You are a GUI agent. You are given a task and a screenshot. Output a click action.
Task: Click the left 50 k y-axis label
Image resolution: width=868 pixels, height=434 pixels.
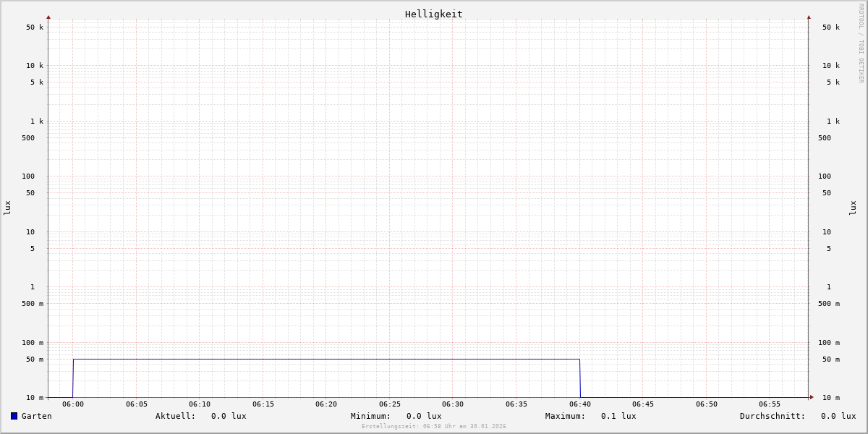click(x=35, y=27)
